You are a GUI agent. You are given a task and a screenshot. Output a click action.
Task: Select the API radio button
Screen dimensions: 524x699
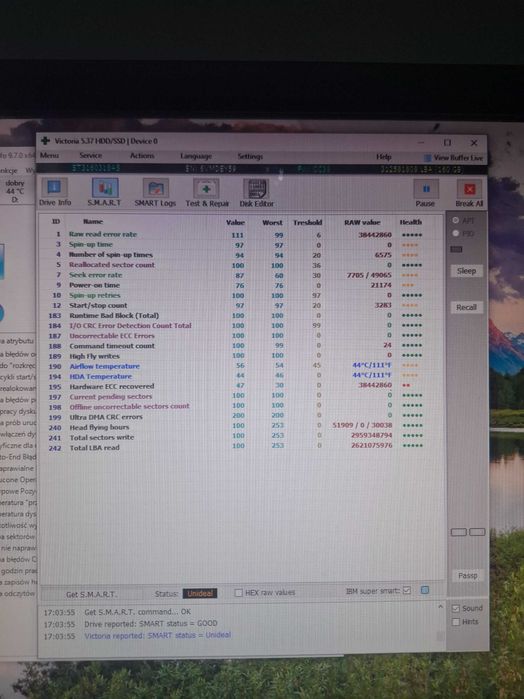456,220
